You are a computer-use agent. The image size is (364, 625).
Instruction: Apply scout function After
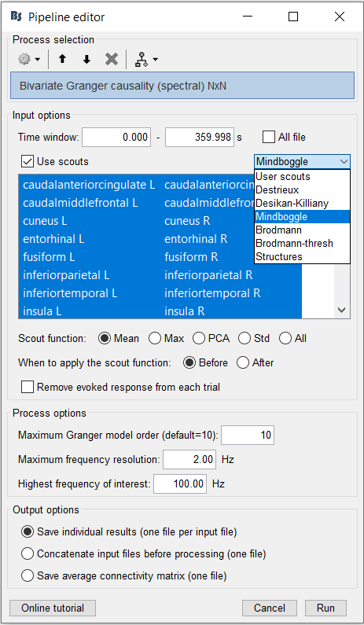tap(242, 362)
